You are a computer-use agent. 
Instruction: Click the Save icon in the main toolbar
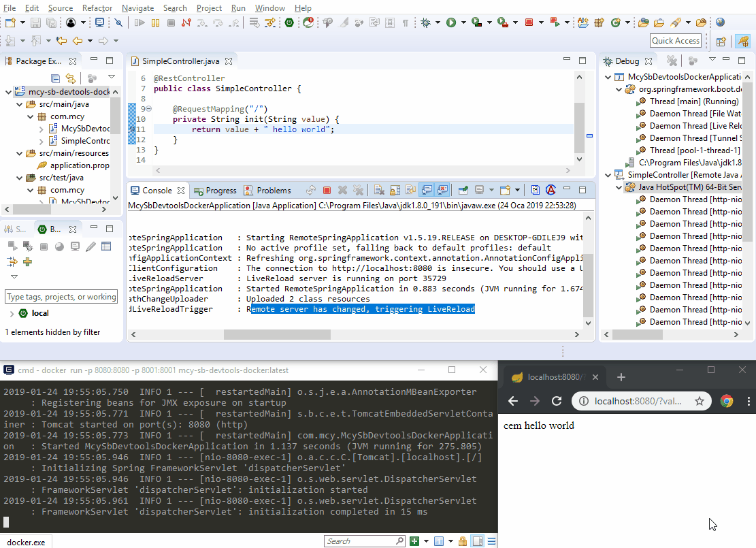(x=35, y=22)
